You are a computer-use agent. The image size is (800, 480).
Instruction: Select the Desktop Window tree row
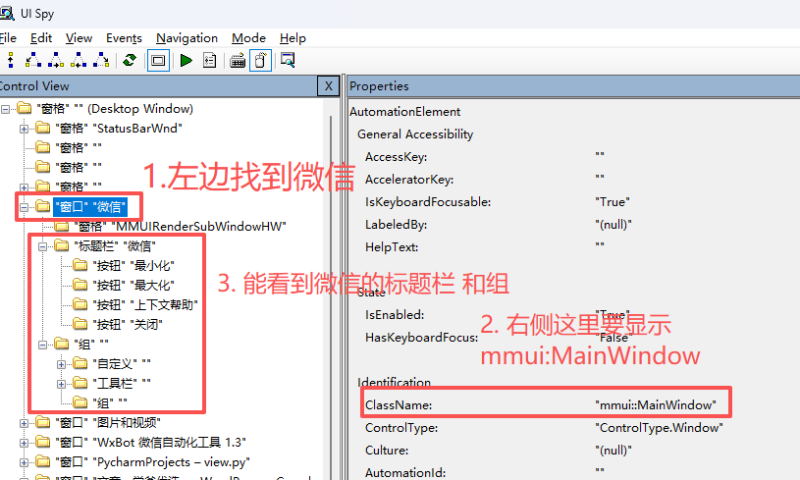tap(115, 109)
